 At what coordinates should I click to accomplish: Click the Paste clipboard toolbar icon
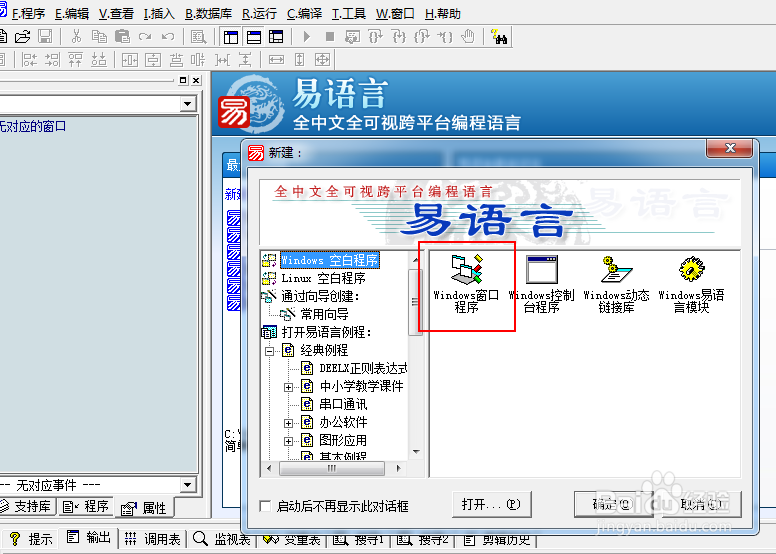point(122,37)
